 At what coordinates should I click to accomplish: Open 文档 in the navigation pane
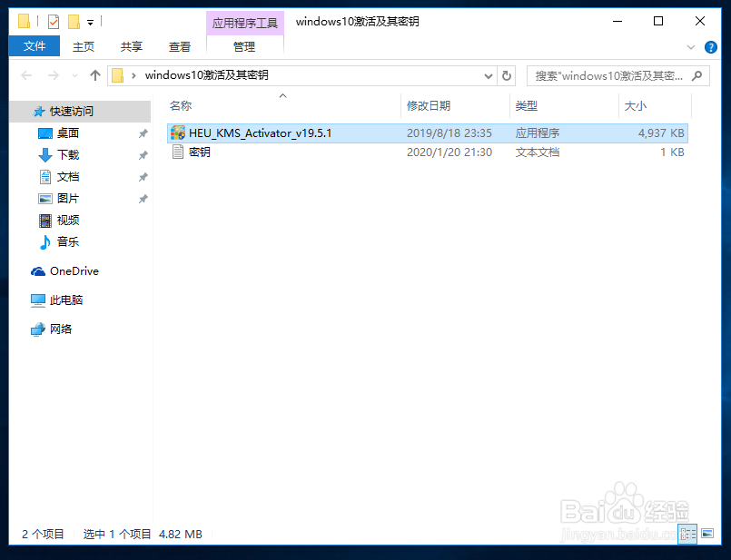(x=68, y=177)
